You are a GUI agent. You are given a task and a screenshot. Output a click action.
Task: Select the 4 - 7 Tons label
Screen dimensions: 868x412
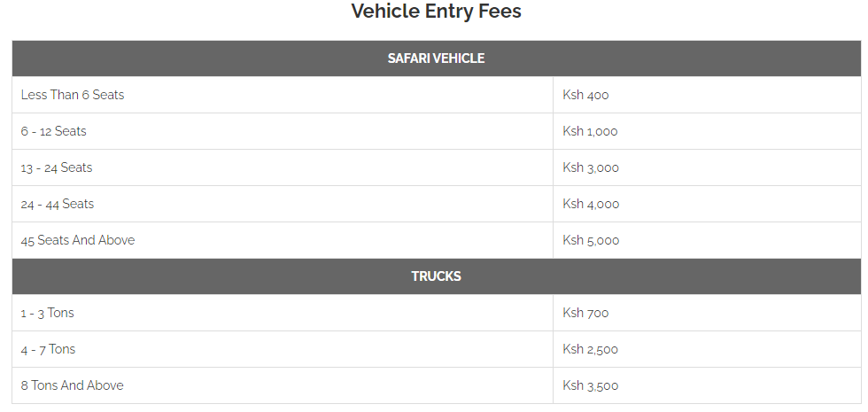coord(48,349)
